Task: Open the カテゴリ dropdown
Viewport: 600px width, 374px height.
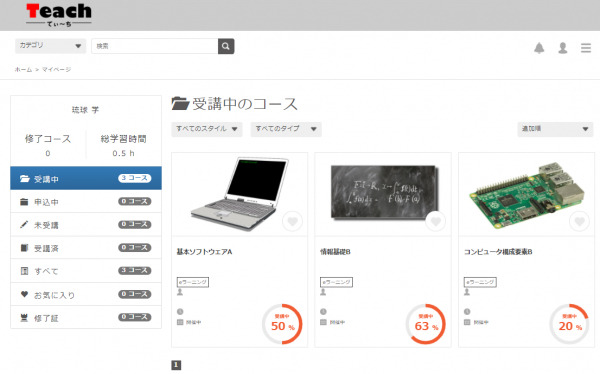Action: 51,46
